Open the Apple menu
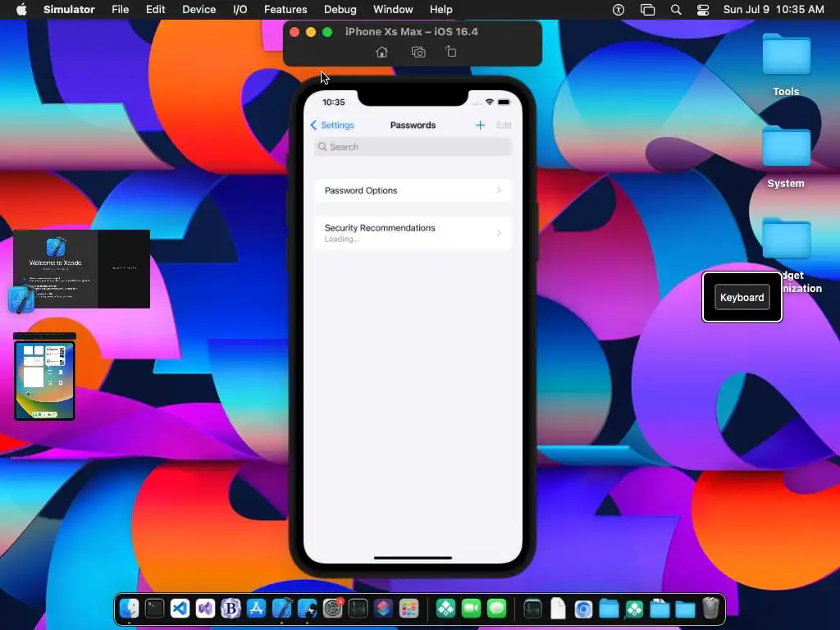Image resolution: width=840 pixels, height=630 pixels. (x=21, y=9)
